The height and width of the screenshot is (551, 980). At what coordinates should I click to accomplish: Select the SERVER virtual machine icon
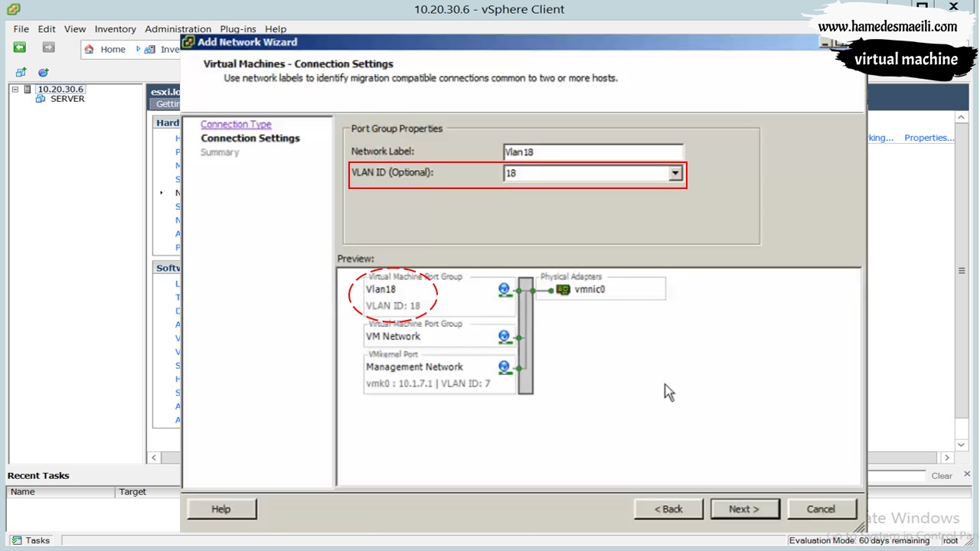click(41, 99)
